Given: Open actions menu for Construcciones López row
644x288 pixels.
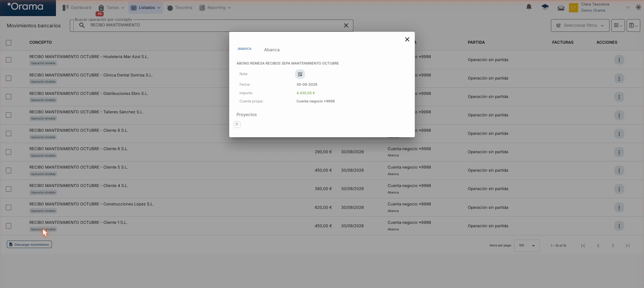Looking at the screenshot, I should pos(619,207).
